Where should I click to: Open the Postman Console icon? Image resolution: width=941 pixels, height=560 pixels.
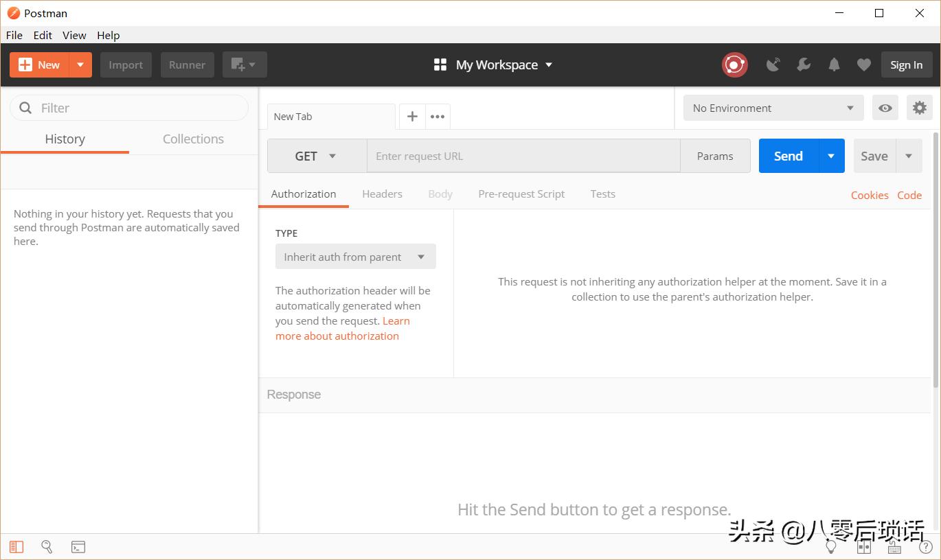78,547
